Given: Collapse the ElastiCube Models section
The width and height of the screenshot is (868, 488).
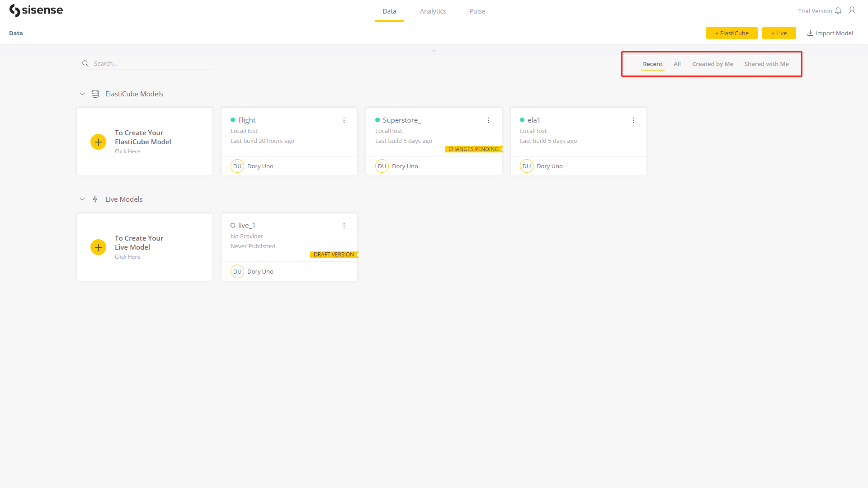Looking at the screenshot, I should tap(82, 94).
